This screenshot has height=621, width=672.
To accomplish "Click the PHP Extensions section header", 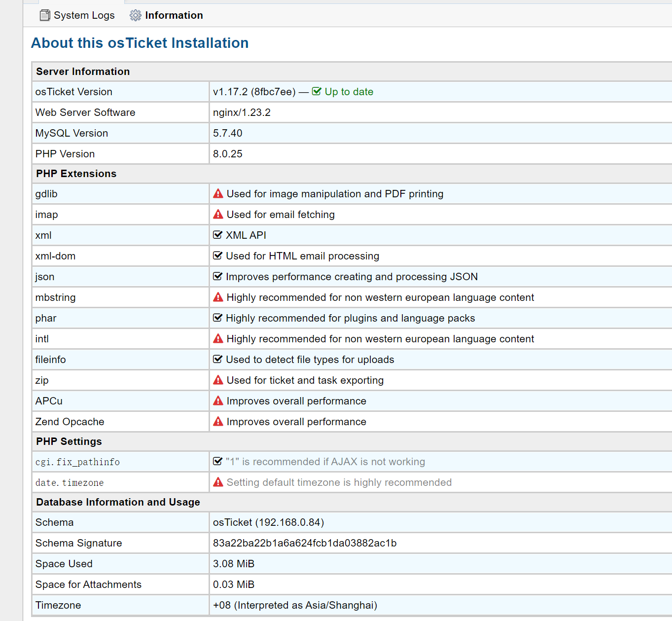I will [76, 174].
